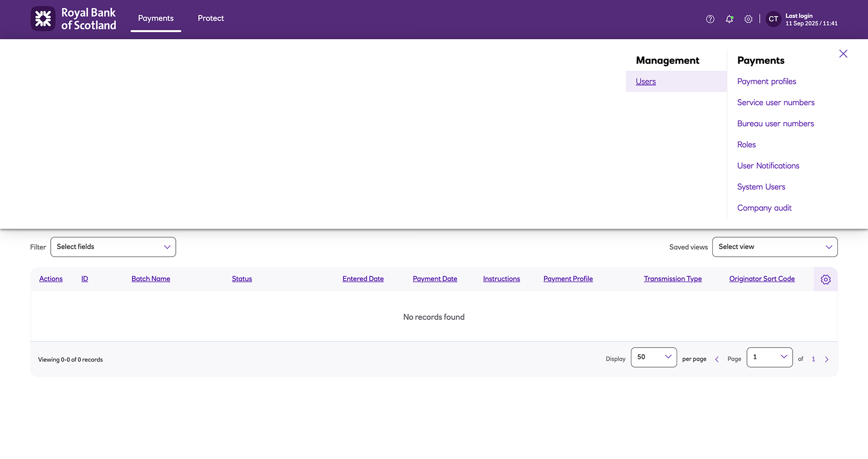Open Company audit
The image size is (868, 459).
[x=765, y=208]
